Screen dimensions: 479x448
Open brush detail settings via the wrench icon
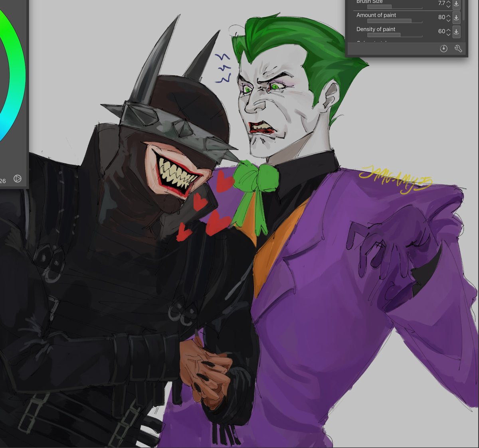point(458,49)
